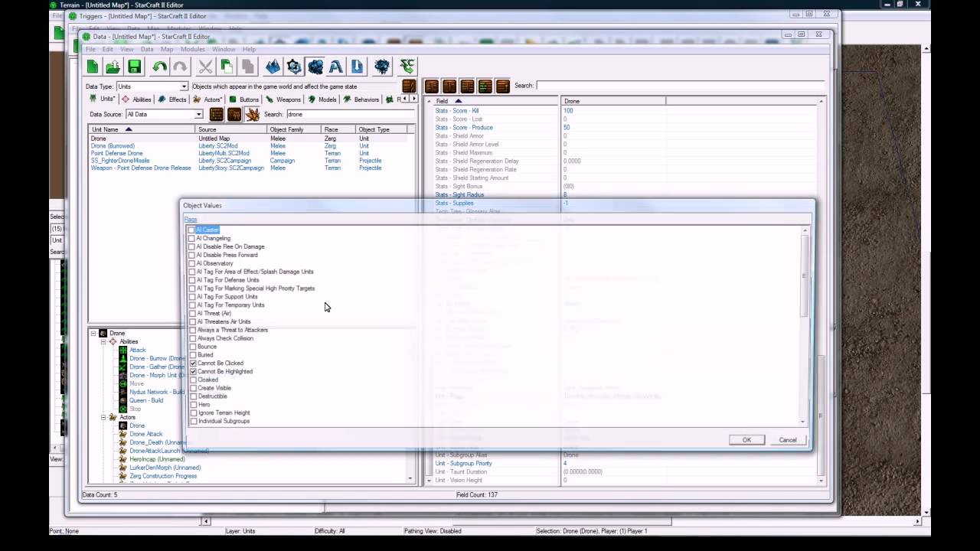This screenshot has height=551, width=980.
Task: Select the Queen - Build ability
Action: 146,400
